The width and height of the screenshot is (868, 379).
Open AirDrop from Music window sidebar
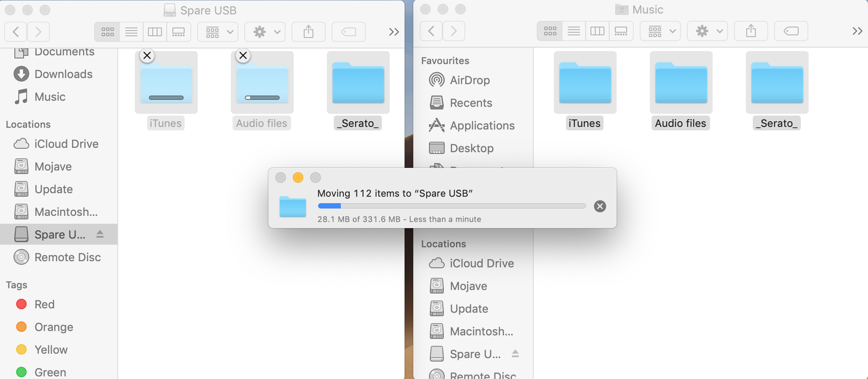pos(470,80)
